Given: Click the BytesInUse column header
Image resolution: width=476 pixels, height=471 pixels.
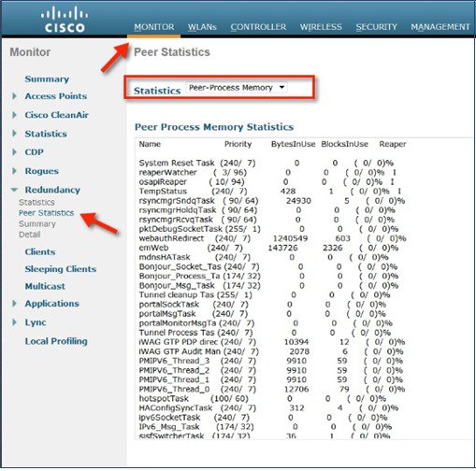Looking at the screenshot, I should [x=293, y=144].
